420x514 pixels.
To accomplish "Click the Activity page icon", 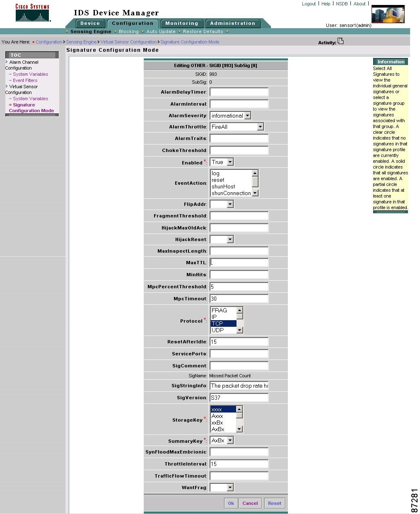I will tap(340, 41).
